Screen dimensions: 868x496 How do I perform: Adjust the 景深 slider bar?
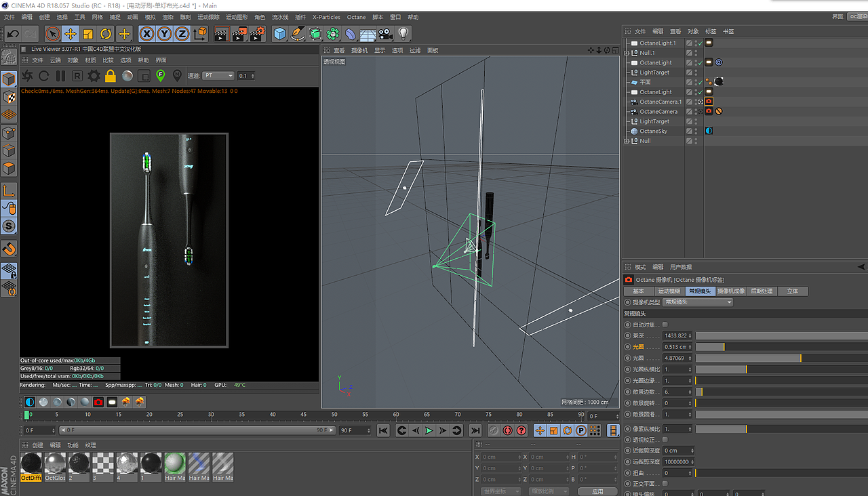click(x=780, y=335)
